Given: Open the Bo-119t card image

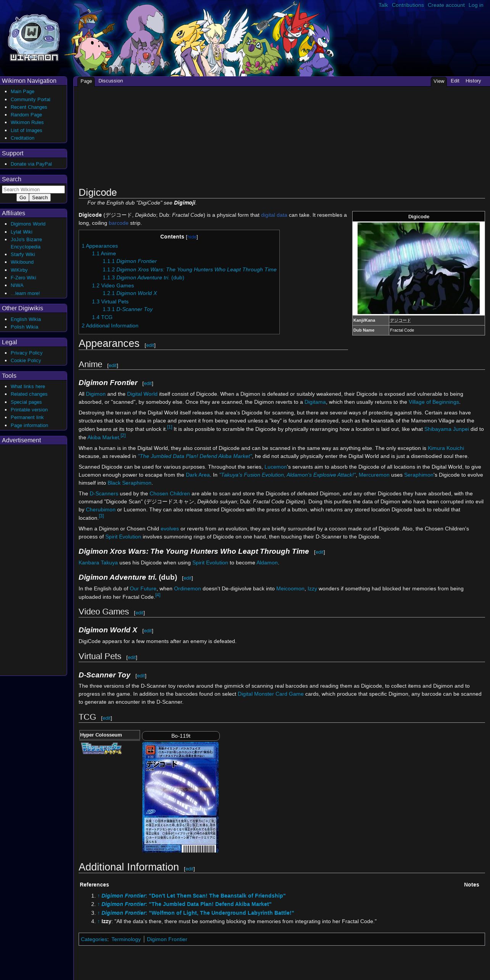Looking at the screenshot, I should point(181,797).
